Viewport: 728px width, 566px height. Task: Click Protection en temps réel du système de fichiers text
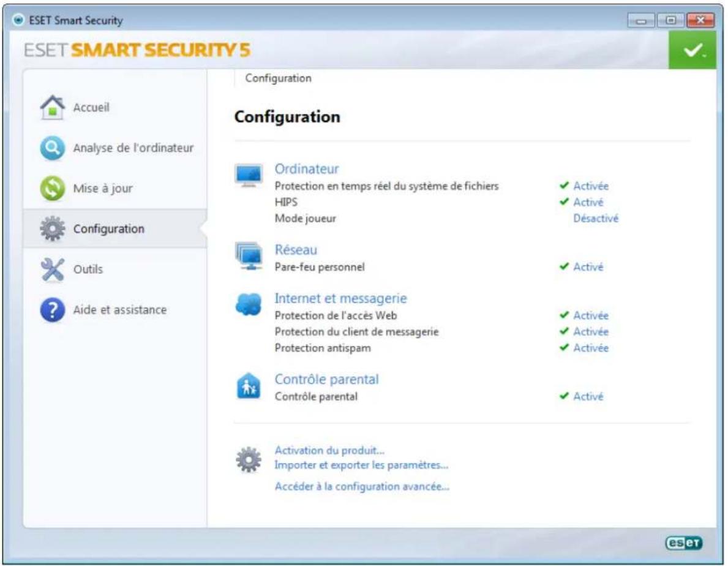point(386,186)
